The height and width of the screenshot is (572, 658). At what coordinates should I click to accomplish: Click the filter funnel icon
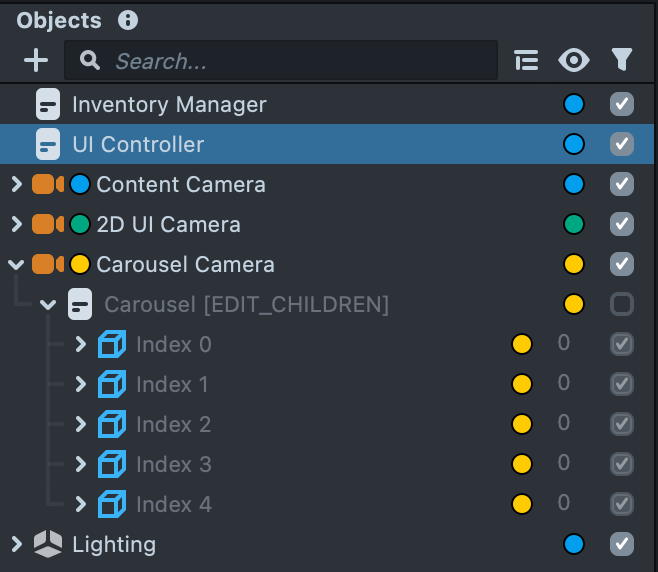point(622,61)
